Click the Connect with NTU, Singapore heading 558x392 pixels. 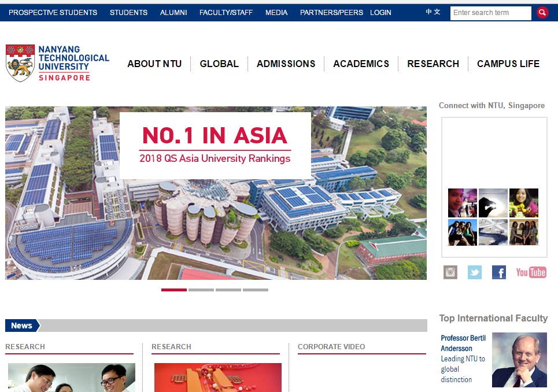coord(492,105)
